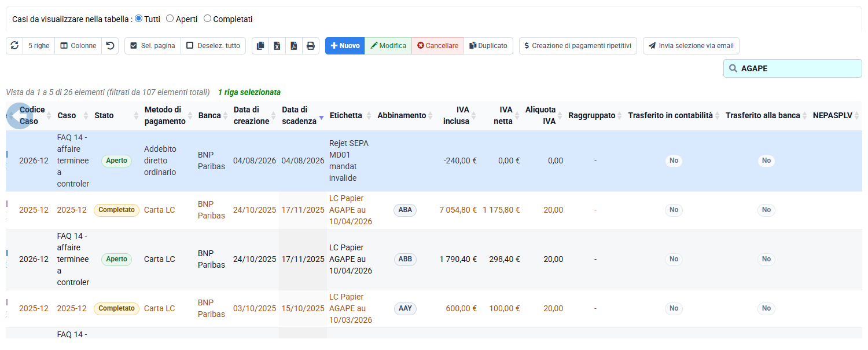Click the AAY abbinamento badge
This screenshot has height=350, width=868.
[405, 308]
